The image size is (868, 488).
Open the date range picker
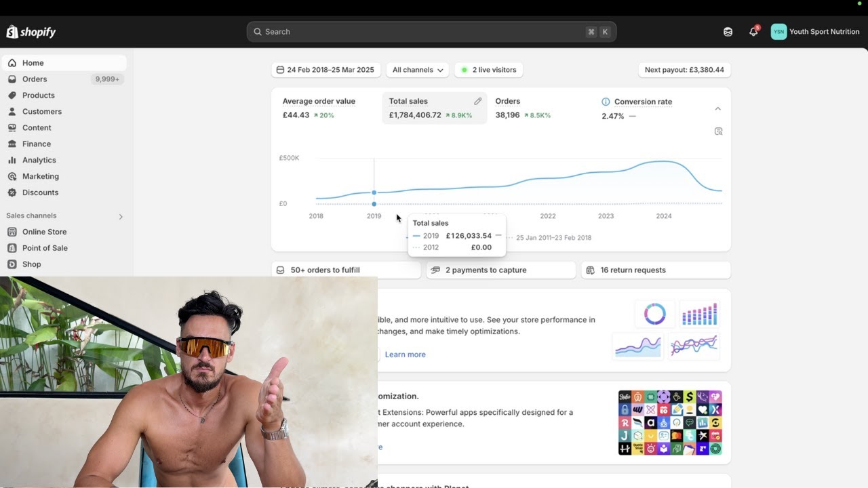[x=326, y=70]
